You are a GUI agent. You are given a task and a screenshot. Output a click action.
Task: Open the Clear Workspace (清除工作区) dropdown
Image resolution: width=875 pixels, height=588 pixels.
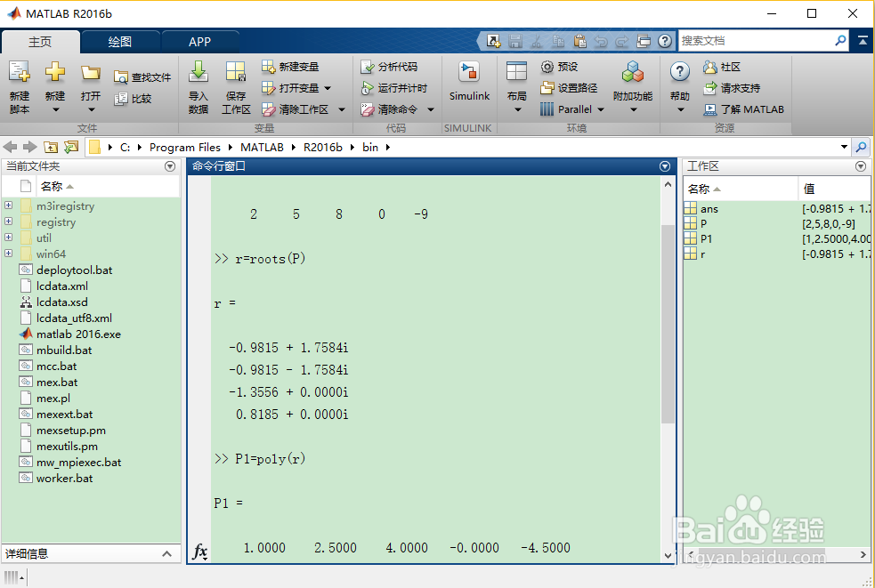[x=342, y=109]
